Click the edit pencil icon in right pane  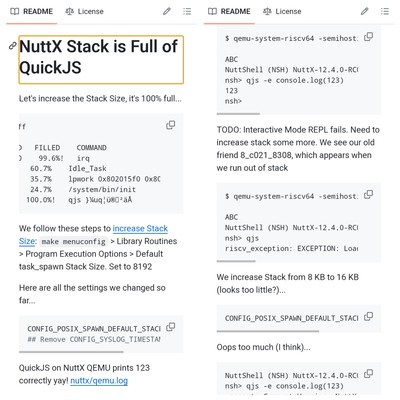click(x=364, y=11)
